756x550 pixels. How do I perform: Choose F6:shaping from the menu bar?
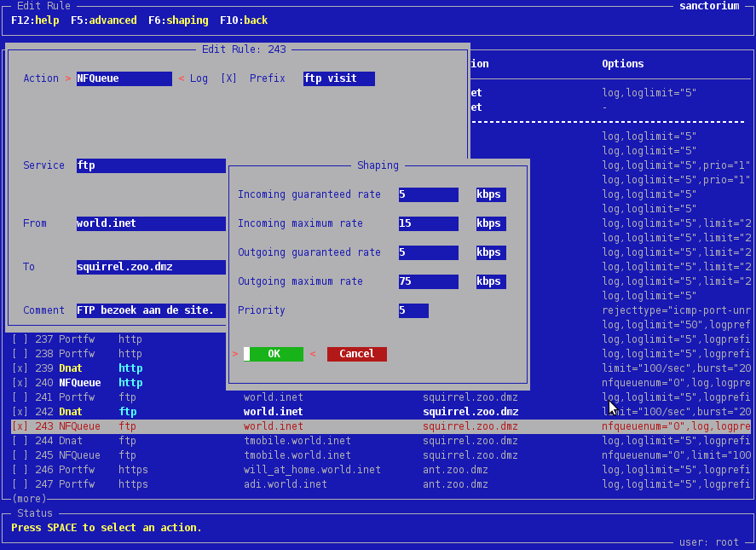tap(178, 20)
